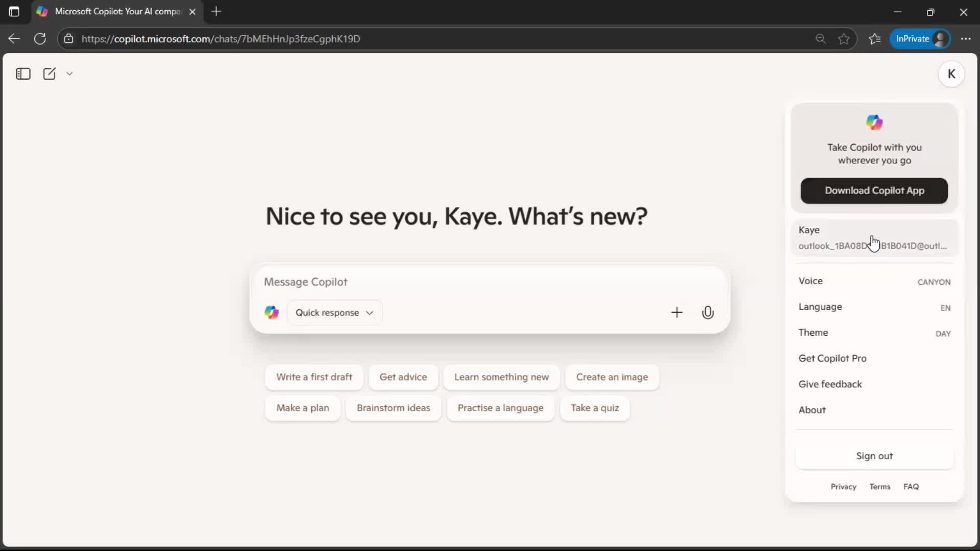Open the Privacy link
The width and height of the screenshot is (980, 551).
(x=843, y=487)
